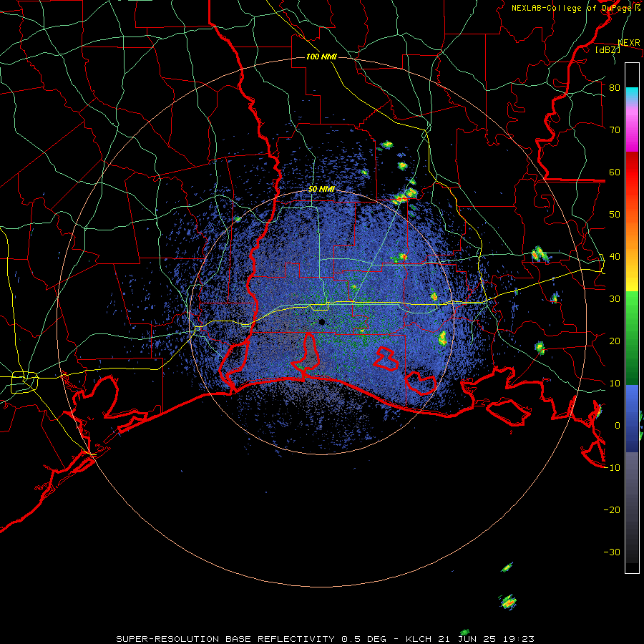Click the 10 value on the dBZ scale
644x644 pixels.
615,384
